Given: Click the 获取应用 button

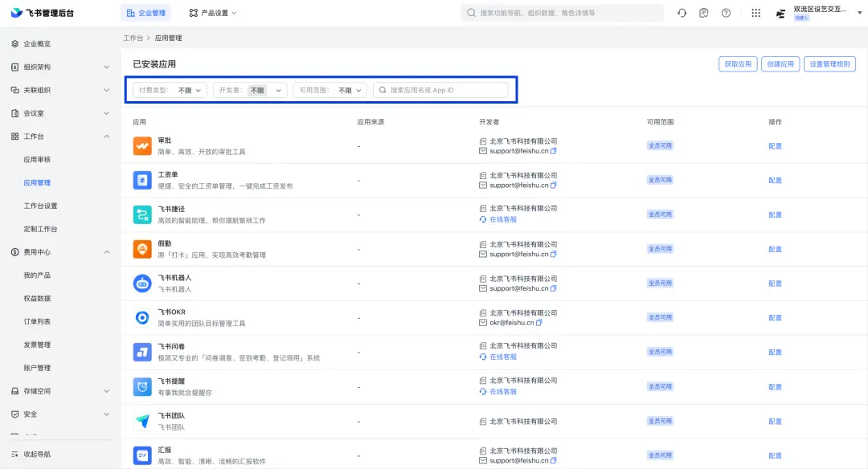Looking at the screenshot, I should pos(737,64).
